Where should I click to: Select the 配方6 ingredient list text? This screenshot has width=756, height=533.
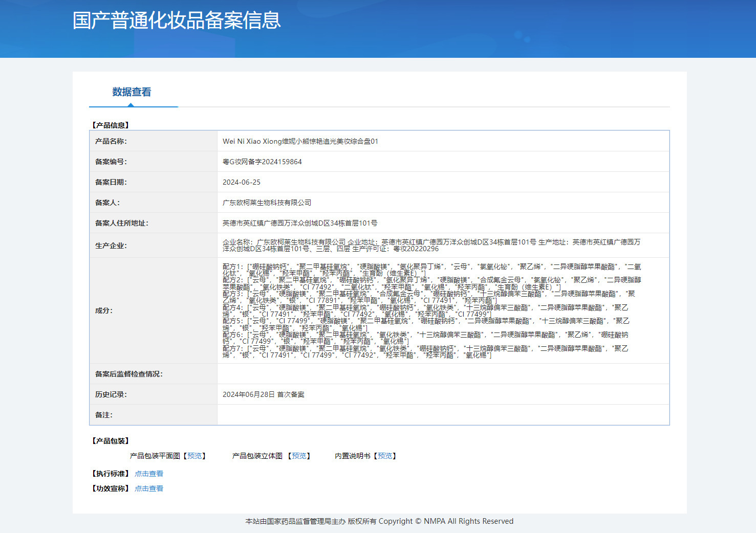click(425, 338)
